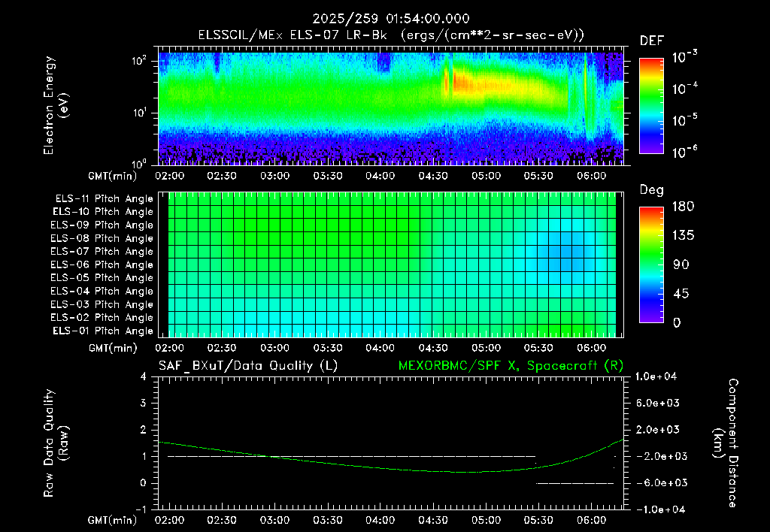The width and height of the screenshot is (770, 532).
Task: Click the 03:00 time tick under pitch angle panel
Action: (x=274, y=348)
